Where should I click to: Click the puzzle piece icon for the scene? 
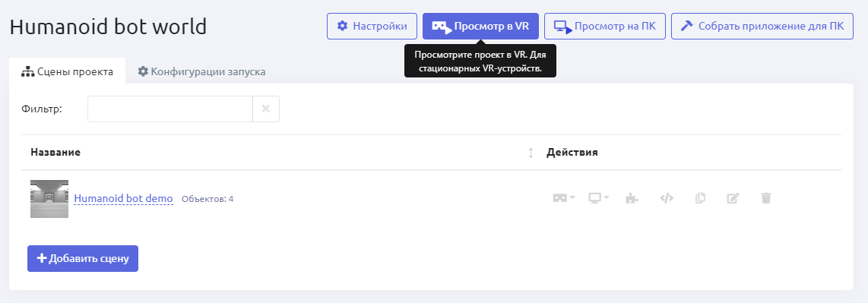coord(632,198)
